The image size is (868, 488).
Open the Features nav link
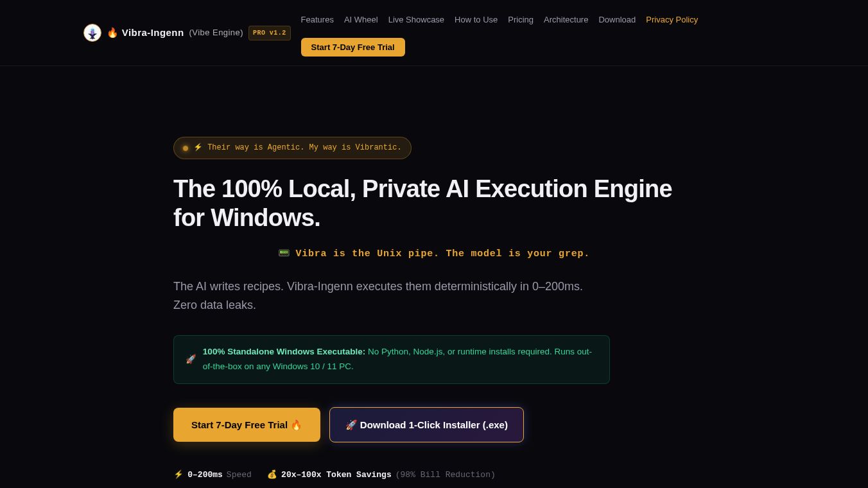[x=317, y=20]
